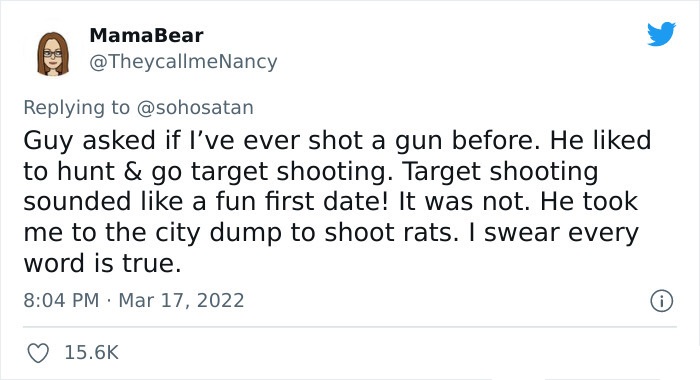View the 15.6K likes count

click(92, 352)
